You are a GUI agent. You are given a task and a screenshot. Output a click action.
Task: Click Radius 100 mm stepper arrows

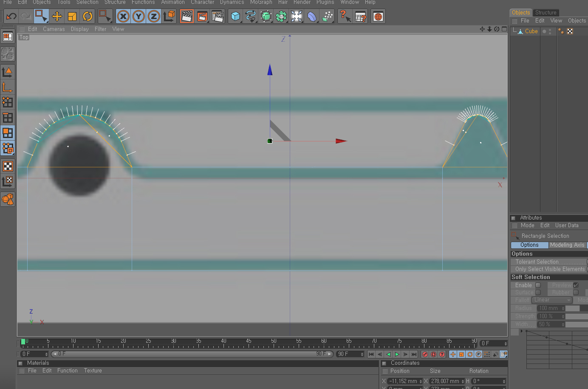563,309
